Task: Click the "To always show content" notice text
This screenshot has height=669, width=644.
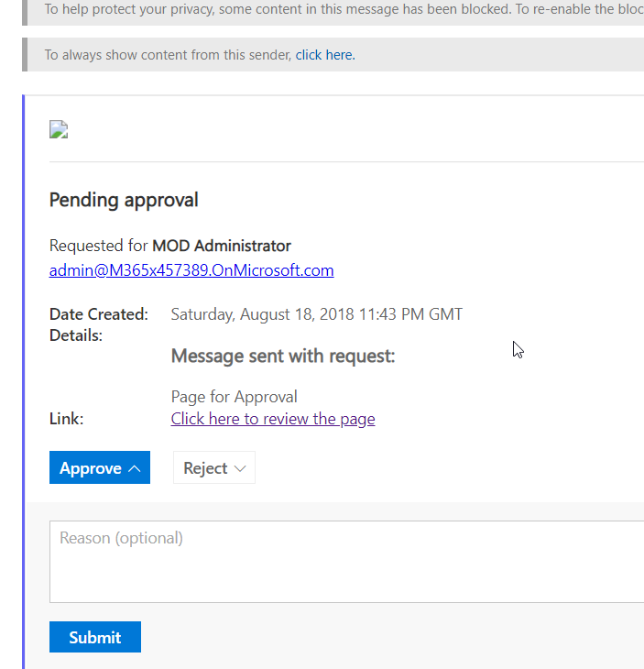Action: click(x=169, y=55)
